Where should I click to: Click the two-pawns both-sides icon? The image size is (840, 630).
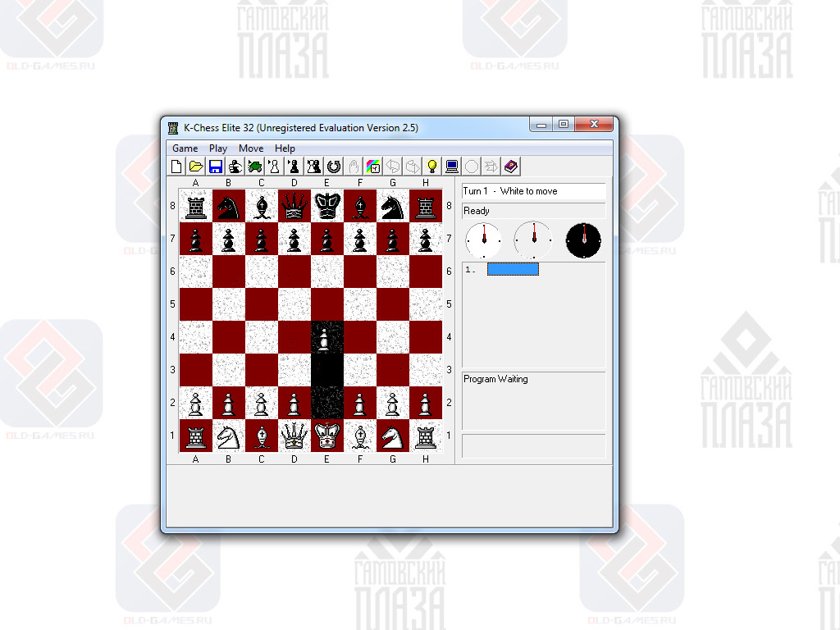[313, 167]
